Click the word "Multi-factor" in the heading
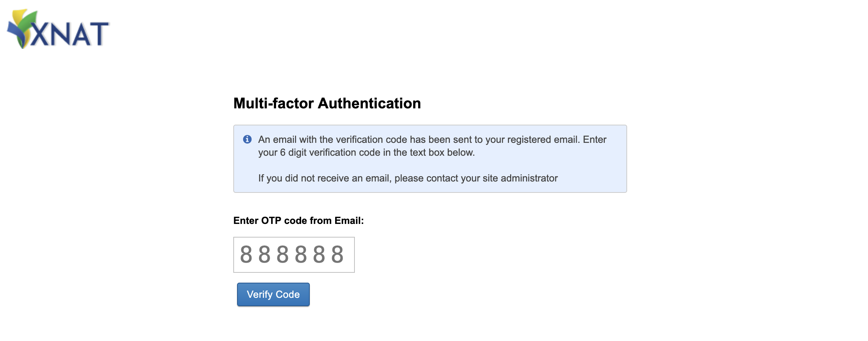This screenshot has width=868, height=341. click(273, 103)
